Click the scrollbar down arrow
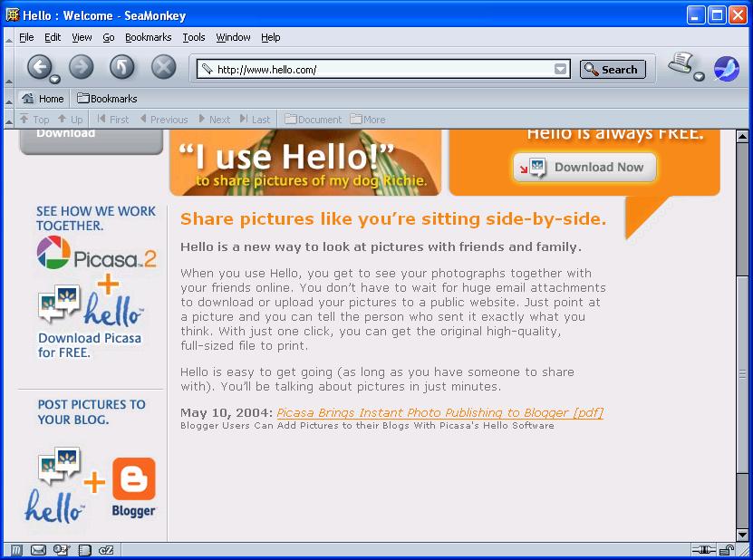Viewport: 753px width, 560px height. [x=742, y=535]
